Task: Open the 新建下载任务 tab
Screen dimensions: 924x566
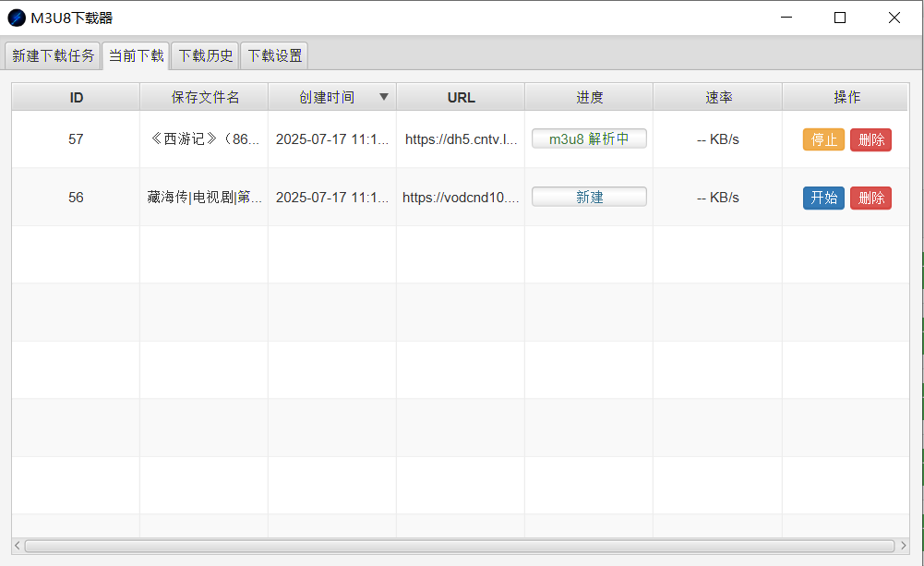Action: tap(53, 55)
